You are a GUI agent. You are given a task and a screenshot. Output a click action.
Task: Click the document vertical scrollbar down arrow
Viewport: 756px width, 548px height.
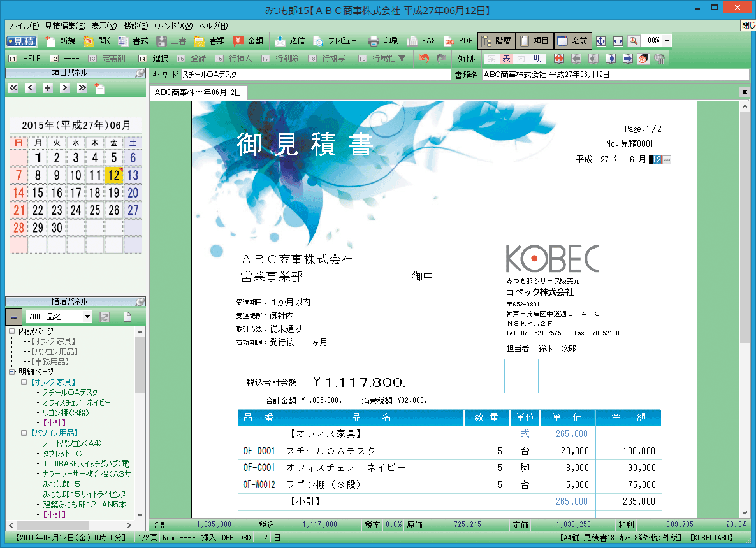(x=745, y=513)
